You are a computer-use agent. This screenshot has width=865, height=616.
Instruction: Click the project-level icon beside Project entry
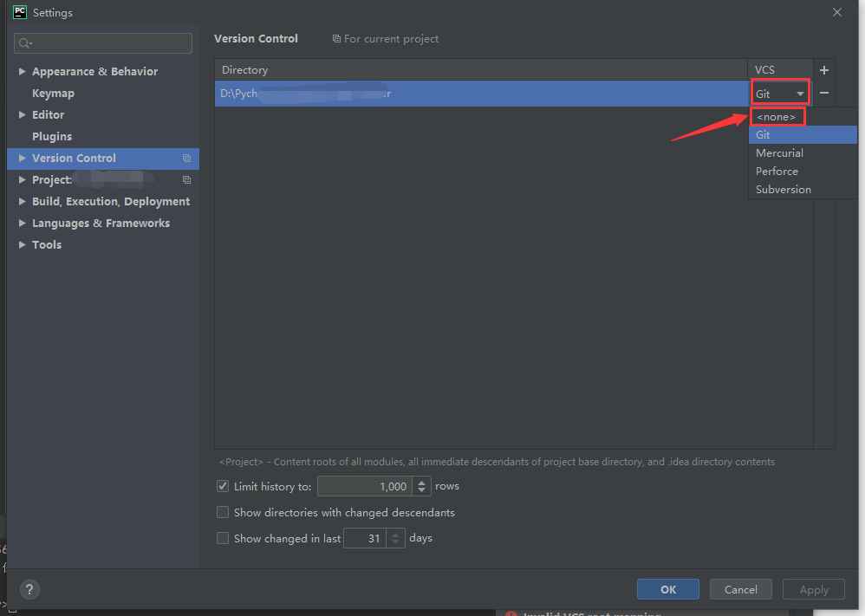point(186,179)
